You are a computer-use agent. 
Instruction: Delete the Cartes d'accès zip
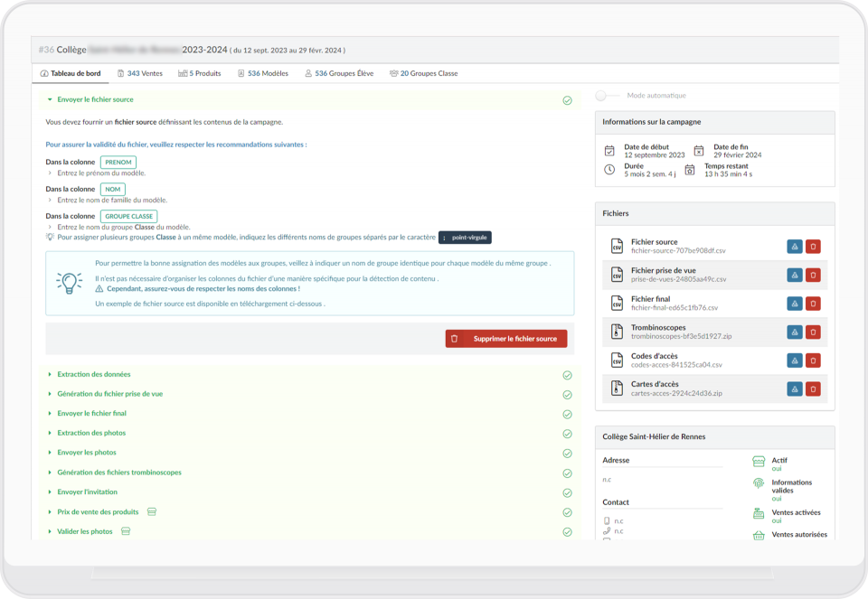(813, 388)
